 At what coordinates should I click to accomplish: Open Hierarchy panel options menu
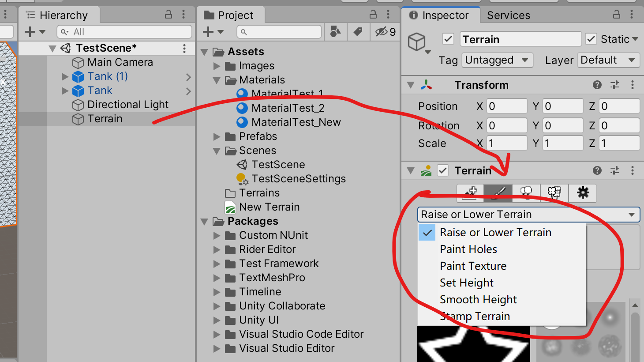(x=183, y=15)
